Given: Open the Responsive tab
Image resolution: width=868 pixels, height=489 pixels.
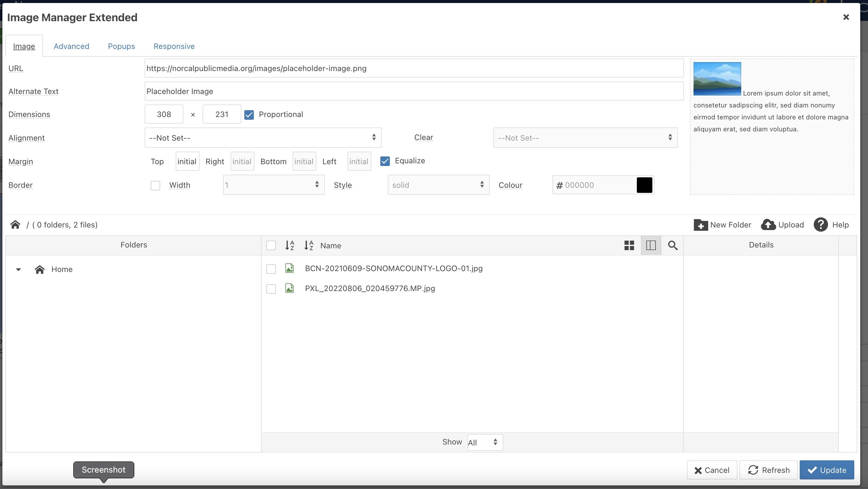Looking at the screenshot, I should coord(174,46).
